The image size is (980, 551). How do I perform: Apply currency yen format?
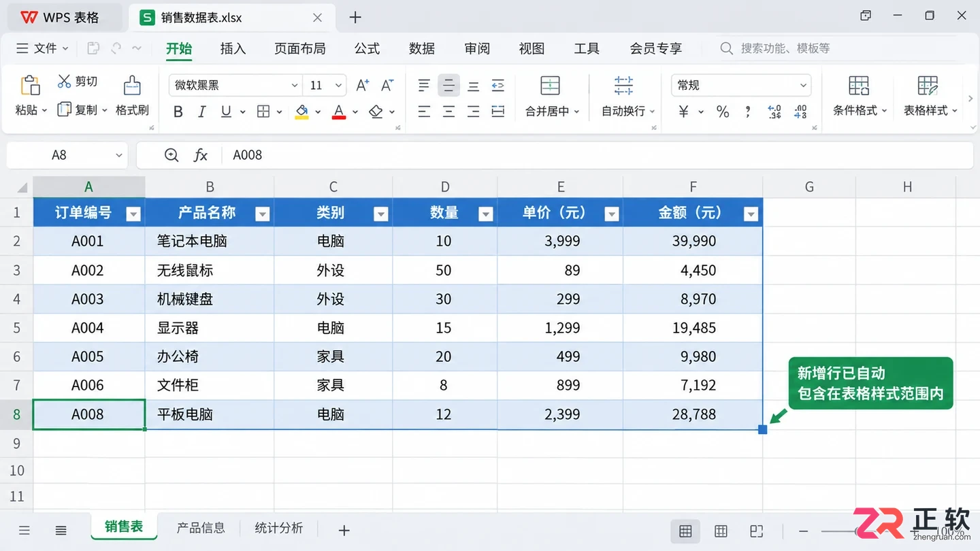[x=684, y=112]
